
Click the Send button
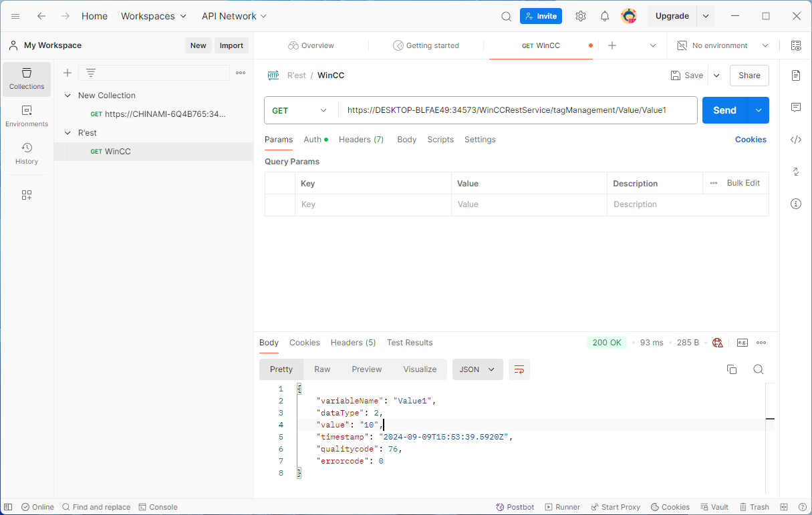[724, 110]
